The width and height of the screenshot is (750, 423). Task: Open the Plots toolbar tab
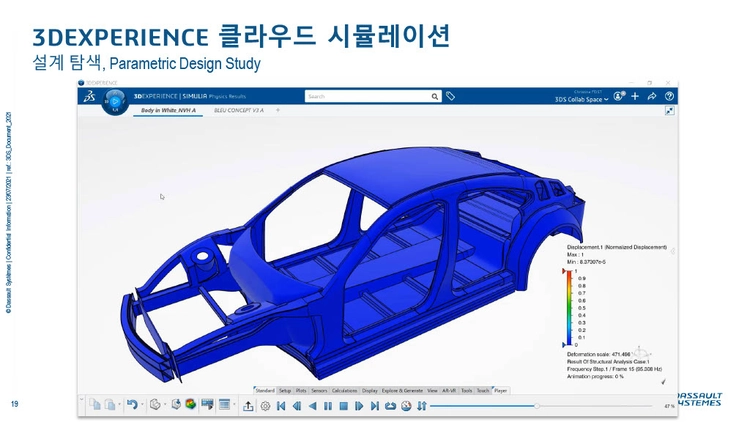[x=301, y=391]
